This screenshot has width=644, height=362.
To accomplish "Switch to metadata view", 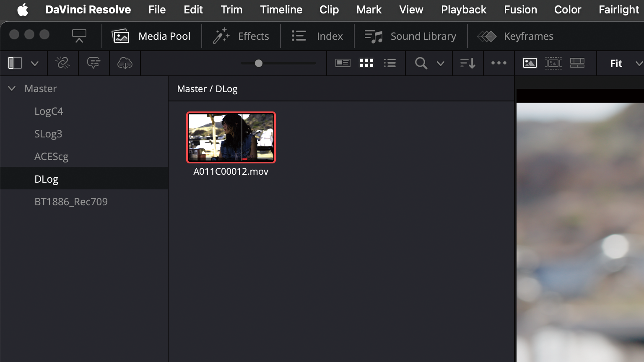I will 343,63.
